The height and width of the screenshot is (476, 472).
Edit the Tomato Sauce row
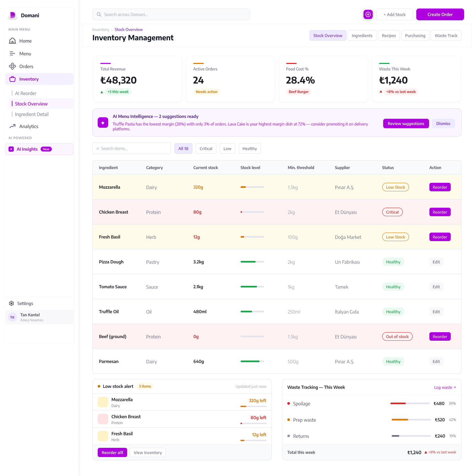(436, 287)
